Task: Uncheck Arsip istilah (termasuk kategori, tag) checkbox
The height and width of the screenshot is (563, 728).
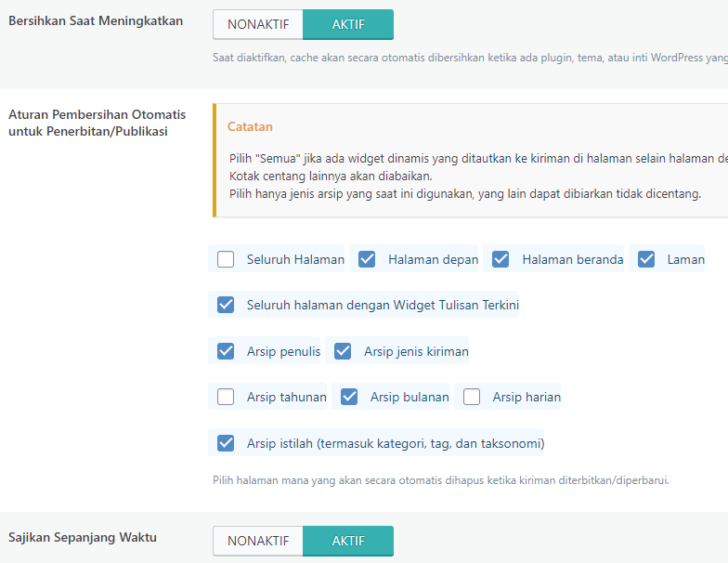Action: [x=226, y=443]
